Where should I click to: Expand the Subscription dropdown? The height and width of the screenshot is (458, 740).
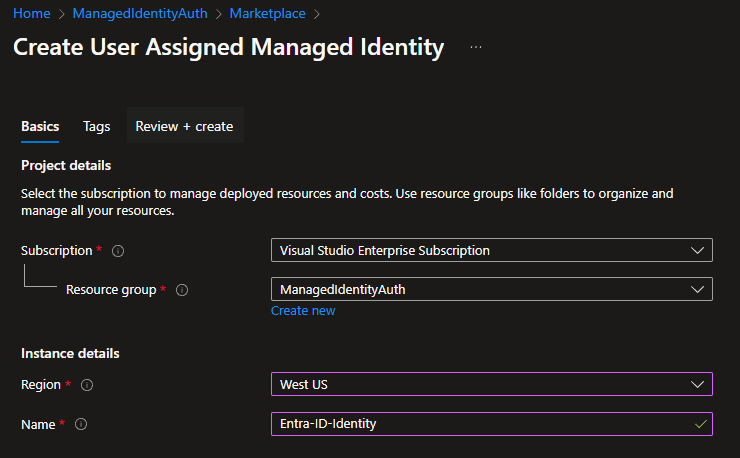(491, 250)
